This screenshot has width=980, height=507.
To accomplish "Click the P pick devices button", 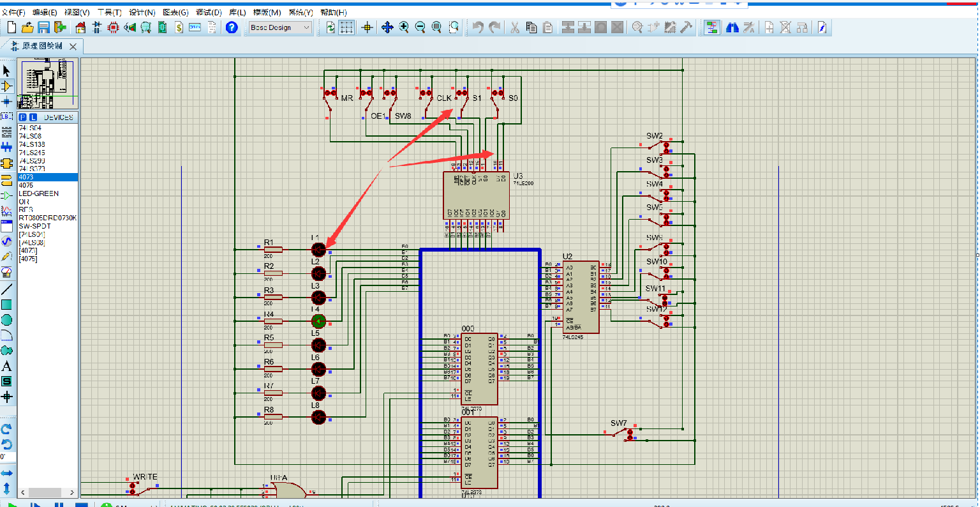I will [x=23, y=117].
